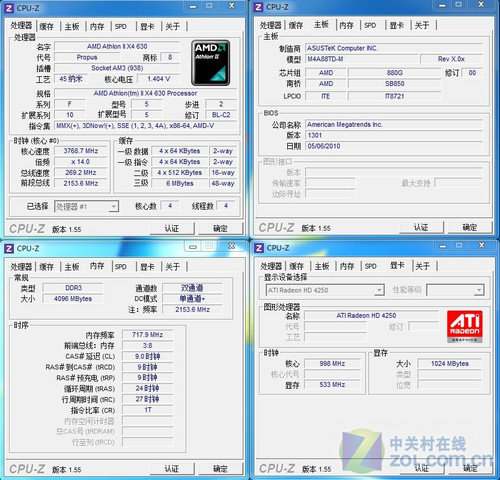The height and width of the screenshot is (480, 500).
Task: Click 确定 button in processor window
Action: click(220, 229)
